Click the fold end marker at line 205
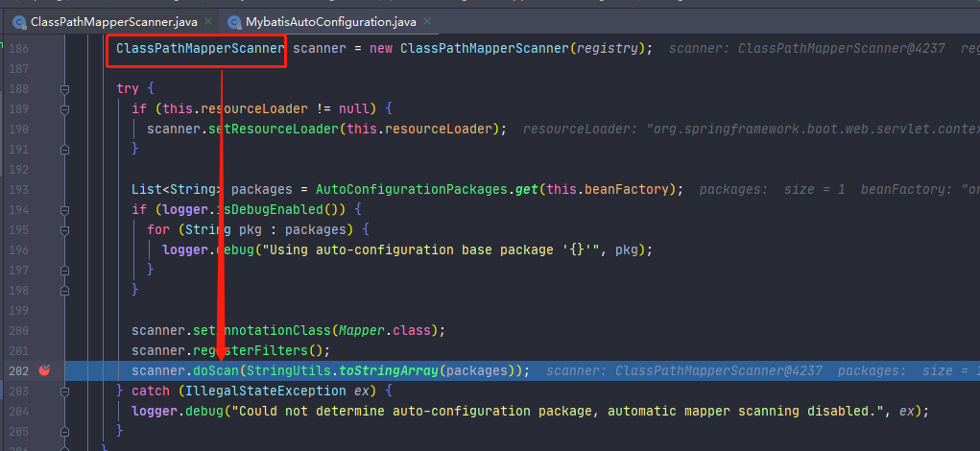980x451 pixels. tap(64, 431)
